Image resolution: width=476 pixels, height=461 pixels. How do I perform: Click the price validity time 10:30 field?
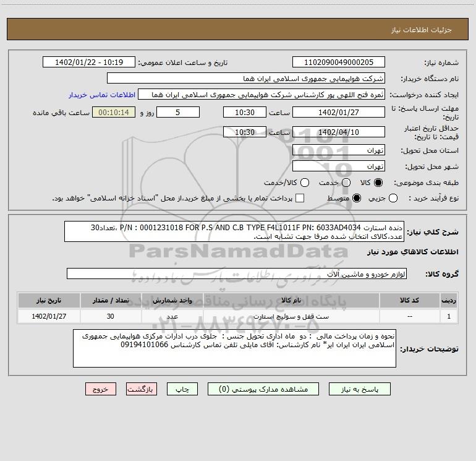point(245,132)
